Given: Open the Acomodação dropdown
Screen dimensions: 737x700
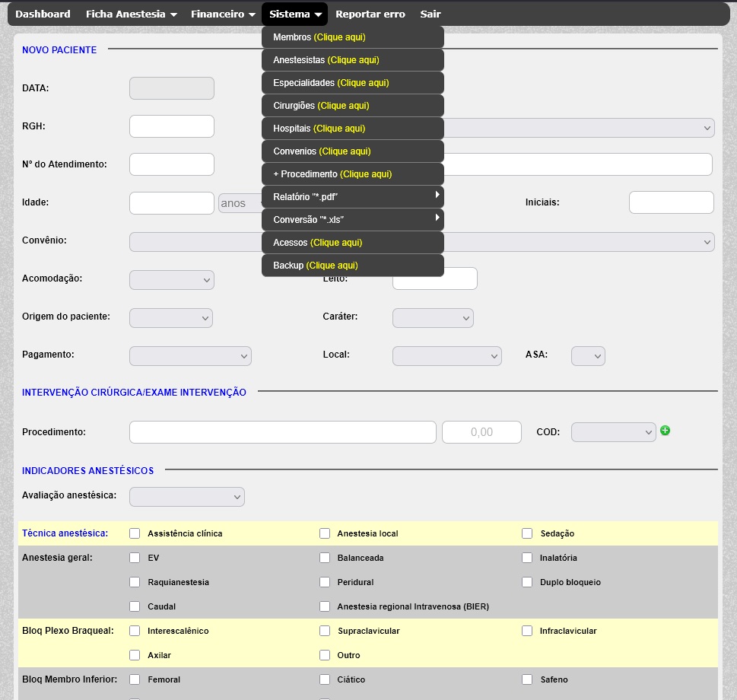Looking at the screenshot, I should tap(172, 279).
